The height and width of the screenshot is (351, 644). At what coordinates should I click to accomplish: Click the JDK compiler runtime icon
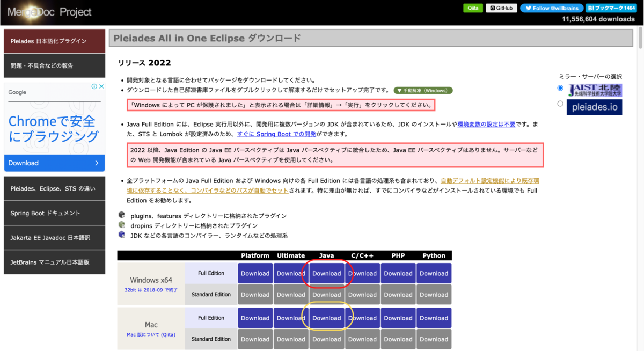pyautogui.click(x=122, y=235)
